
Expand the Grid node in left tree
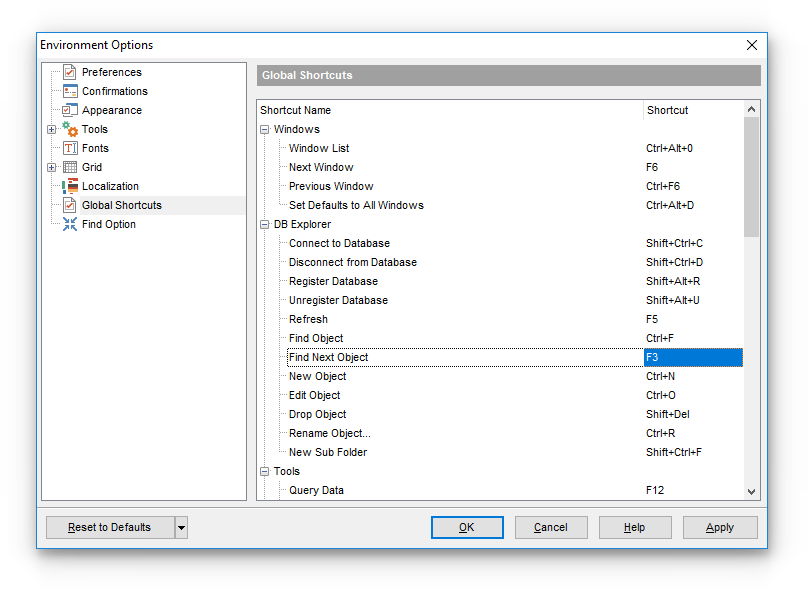52,167
